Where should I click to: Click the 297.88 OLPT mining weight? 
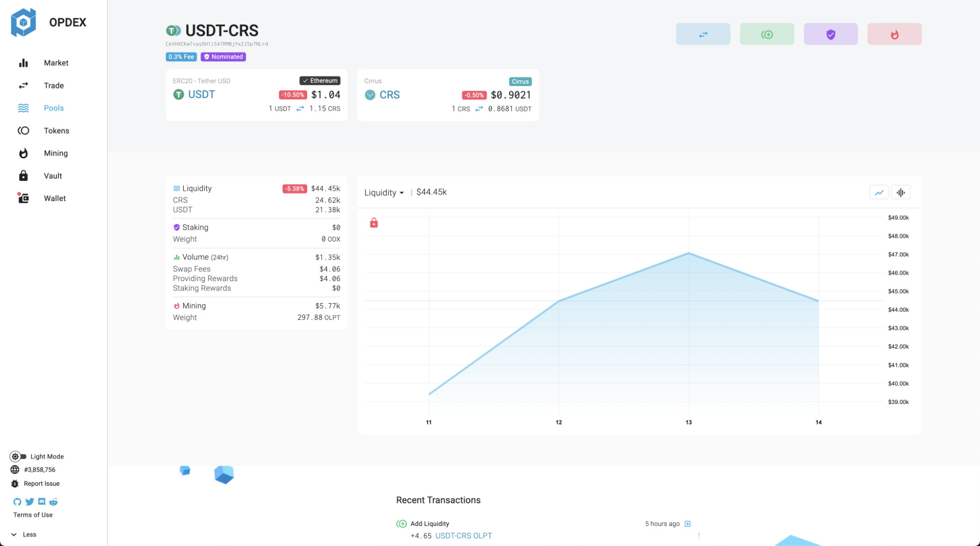(318, 317)
